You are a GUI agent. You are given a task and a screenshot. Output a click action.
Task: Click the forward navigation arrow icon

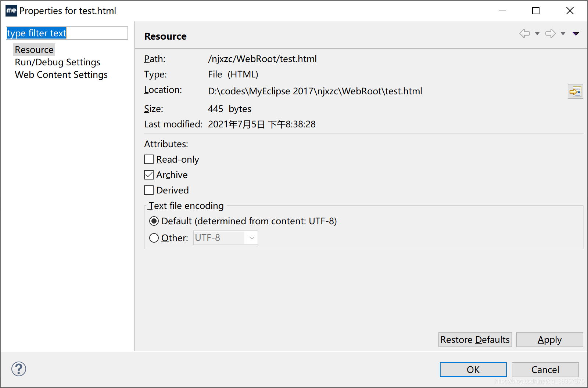coord(550,33)
